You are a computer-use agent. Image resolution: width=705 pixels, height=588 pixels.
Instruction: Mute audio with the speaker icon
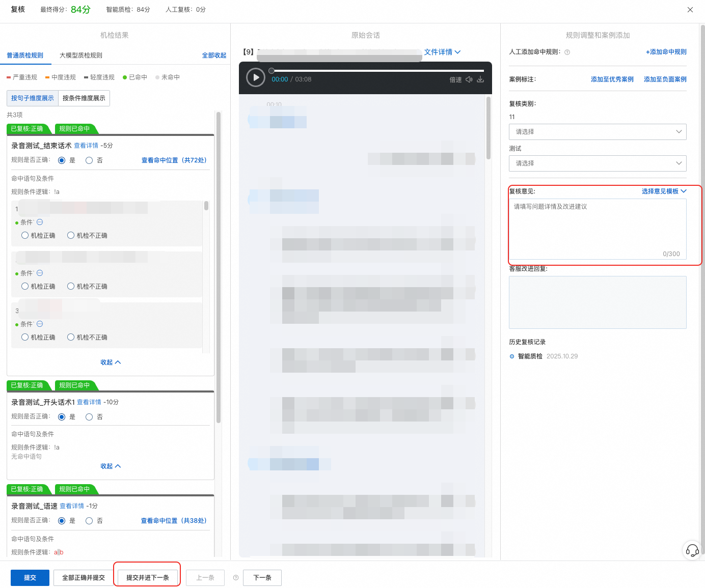(469, 79)
